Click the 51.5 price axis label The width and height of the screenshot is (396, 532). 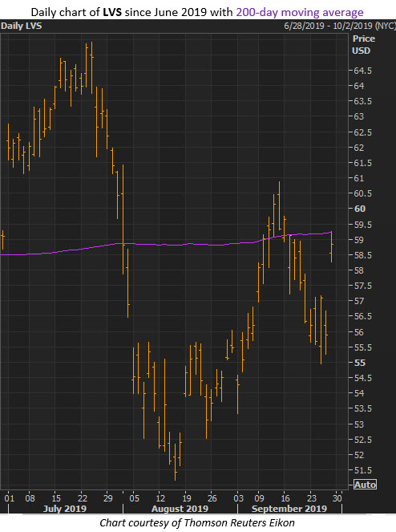pyautogui.click(x=362, y=470)
